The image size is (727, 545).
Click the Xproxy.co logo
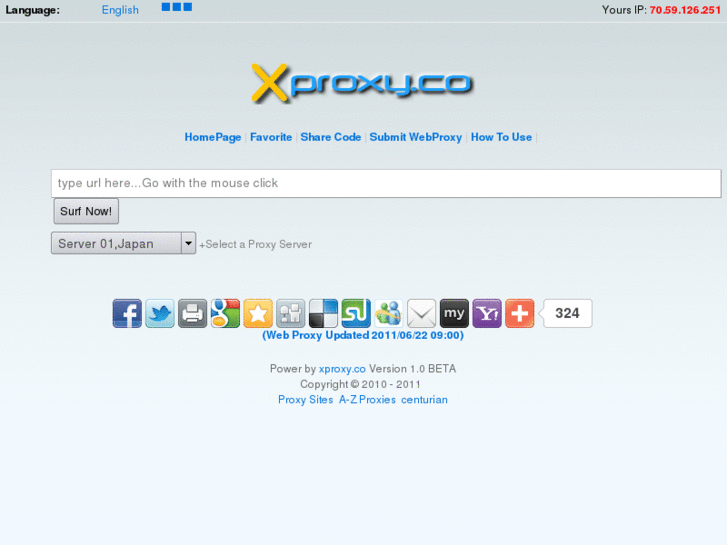pos(362,83)
